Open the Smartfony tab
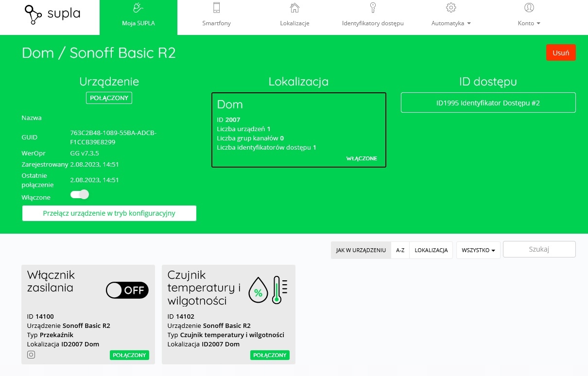The height and width of the screenshot is (376, 588). pos(217,17)
